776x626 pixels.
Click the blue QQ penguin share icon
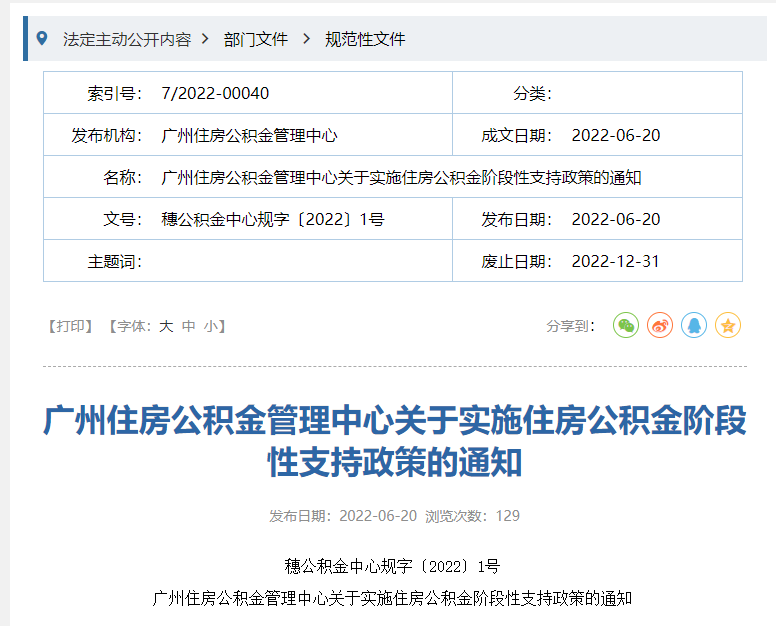[694, 325]
